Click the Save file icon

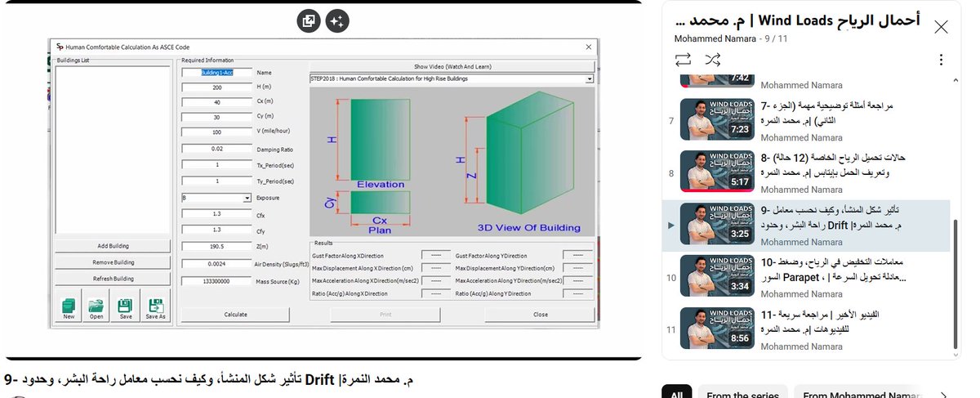125,306
